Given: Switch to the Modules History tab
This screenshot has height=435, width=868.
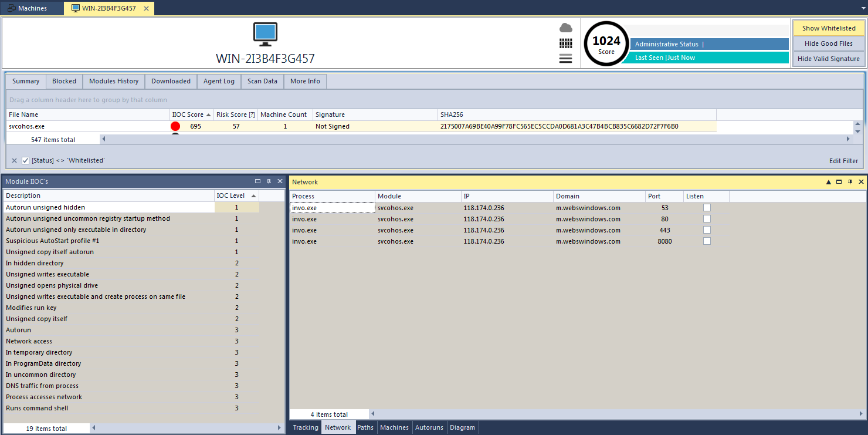Looking at the screenshot, I should pos(114,81).
